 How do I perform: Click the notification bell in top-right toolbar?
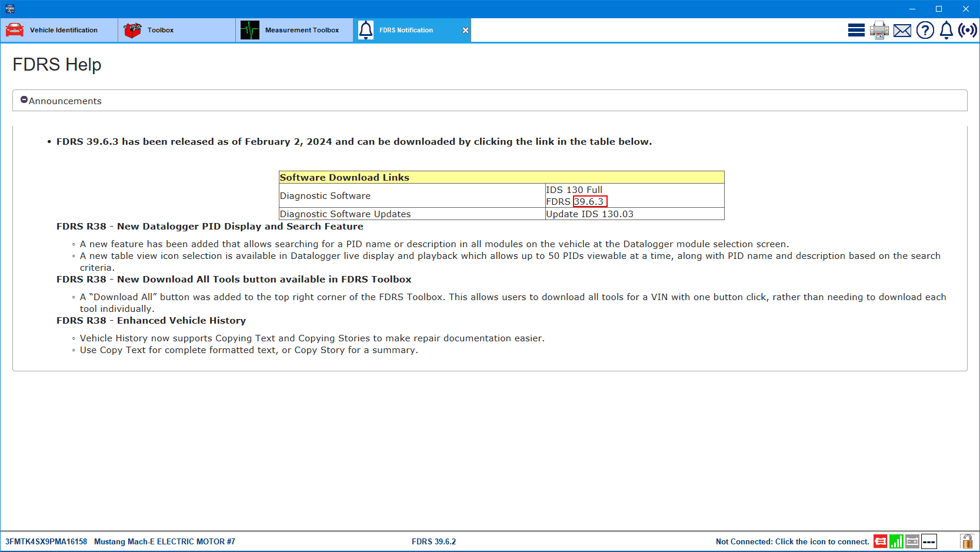(946, 30)
